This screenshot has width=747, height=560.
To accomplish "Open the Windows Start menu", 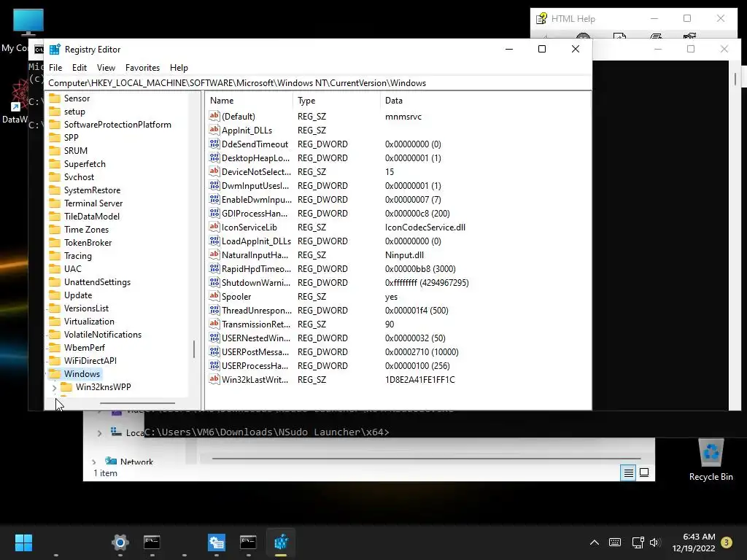I will tap(23, 542).
